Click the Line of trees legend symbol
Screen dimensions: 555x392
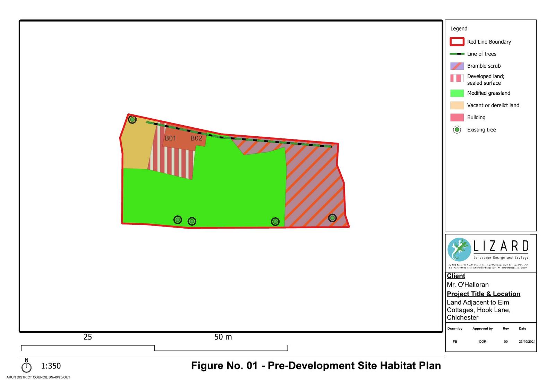(x=457, y=54)
